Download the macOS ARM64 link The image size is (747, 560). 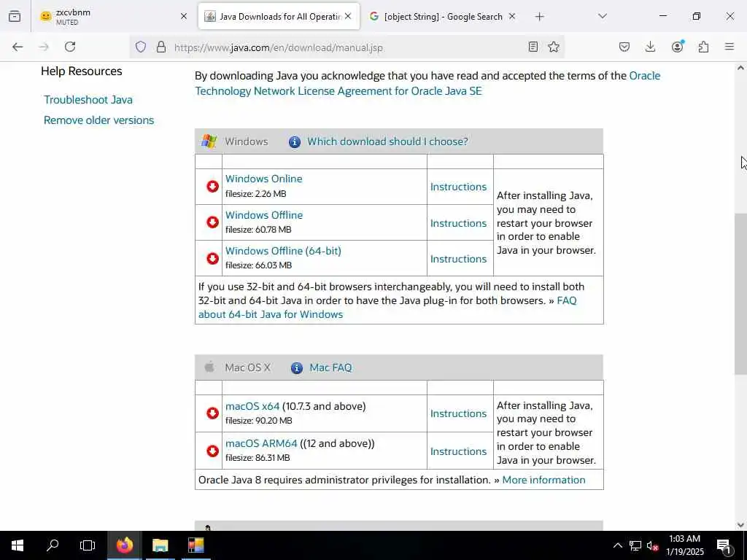tap(261, 443)
